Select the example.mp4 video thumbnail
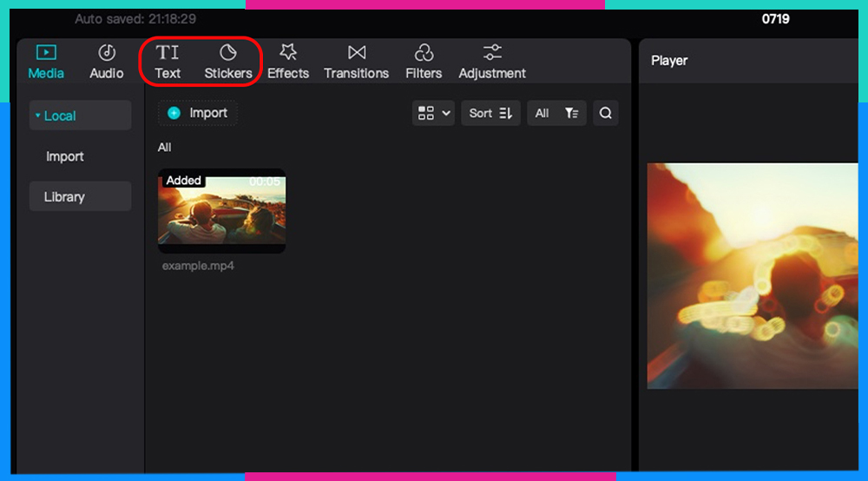This screenshot has width=868, height=481. [x=221, y=211]
